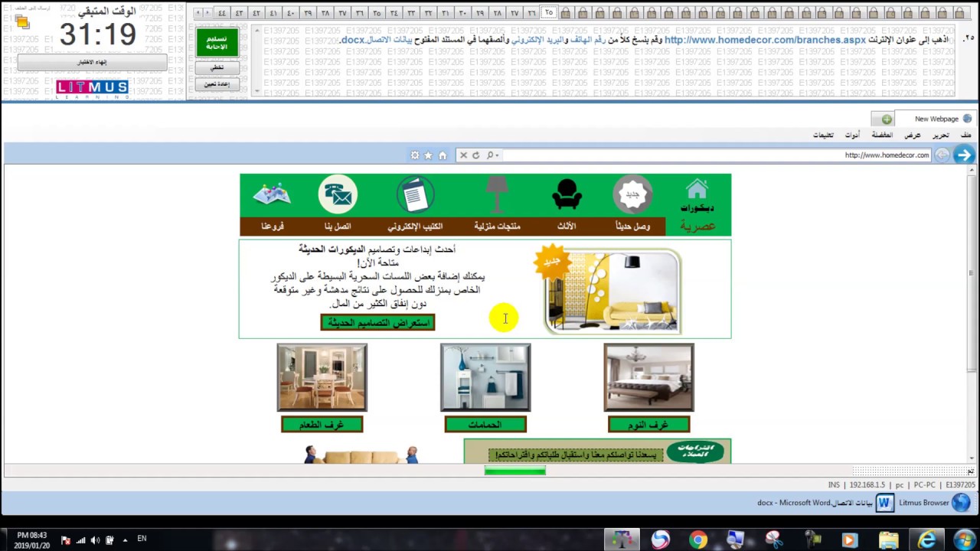Click the volume speaker tray icon
Screen dimensions: 980x551
coord(95,540)
